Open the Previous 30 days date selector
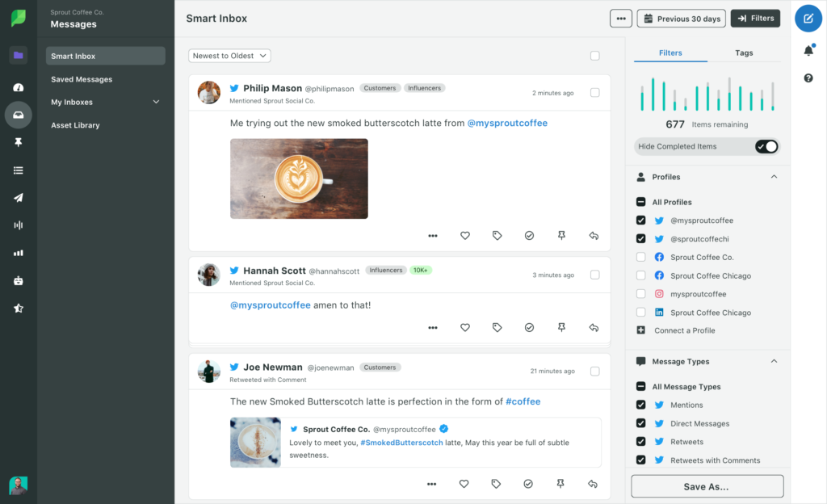Viewport: 827px width, 504px height. pyautogui.click(x=681, y=18)
